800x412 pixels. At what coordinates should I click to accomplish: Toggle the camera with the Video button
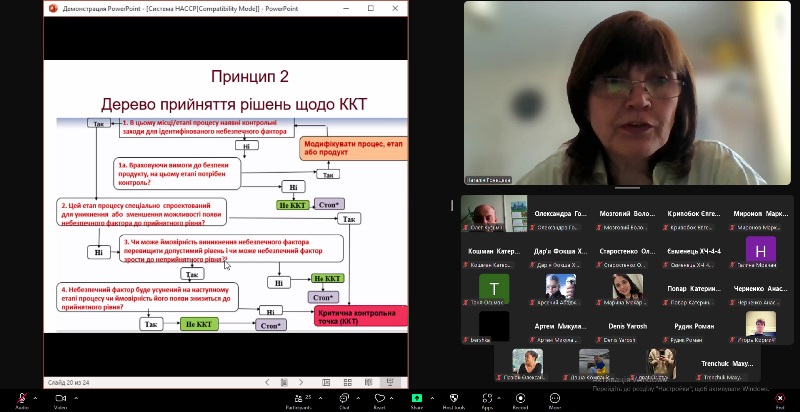point(60,398)
